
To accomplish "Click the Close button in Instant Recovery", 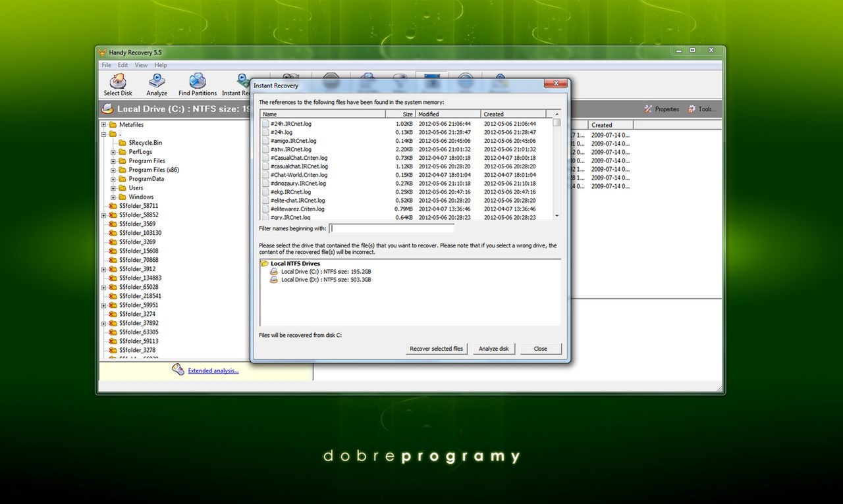I will pos(541,349).
